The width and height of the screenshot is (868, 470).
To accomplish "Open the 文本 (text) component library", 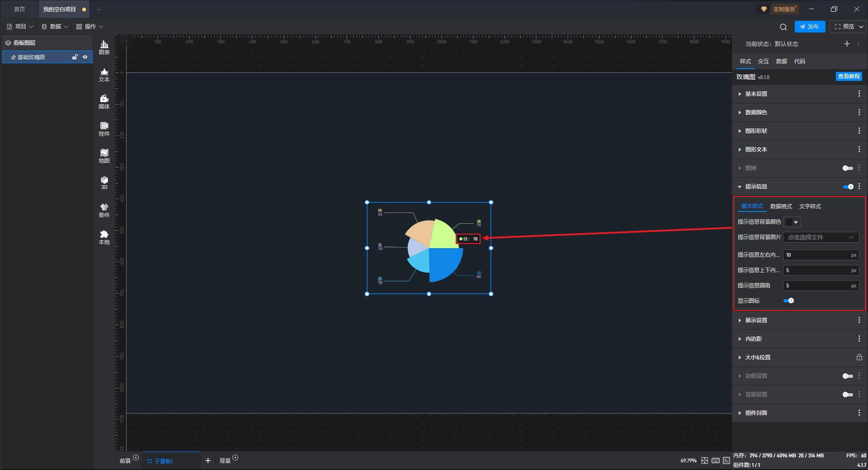I will (x=104, y=75).
